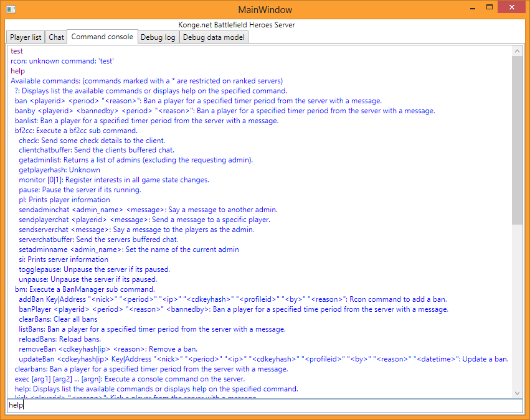The image size is (530, 420).
Task: Click the 'bf2cc: Execute a bf2cc sub command' line
Action: [x=76, y=131]
